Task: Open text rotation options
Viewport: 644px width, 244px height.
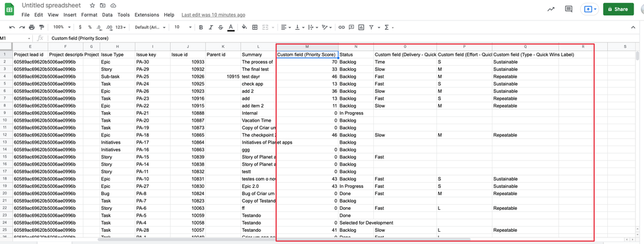Action: coord(327,28)
